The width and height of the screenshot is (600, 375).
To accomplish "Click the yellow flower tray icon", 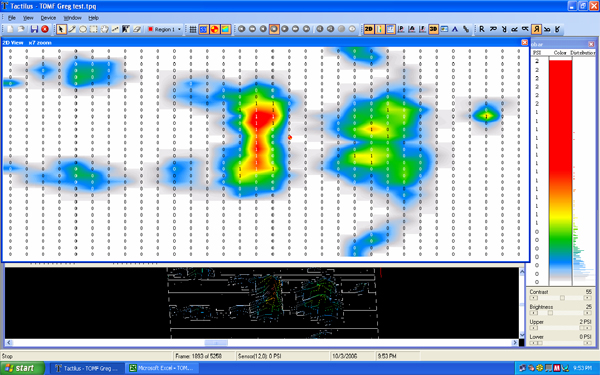I will click(x=540, y=368).
